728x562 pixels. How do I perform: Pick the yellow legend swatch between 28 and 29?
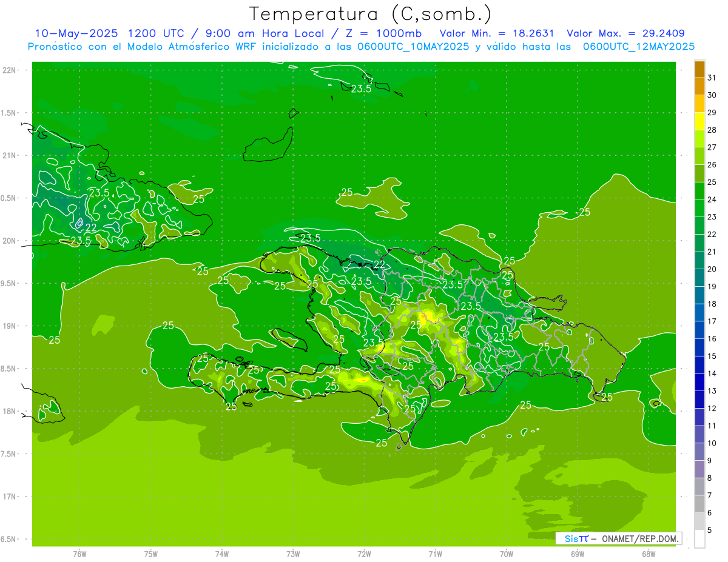point(699,121)
